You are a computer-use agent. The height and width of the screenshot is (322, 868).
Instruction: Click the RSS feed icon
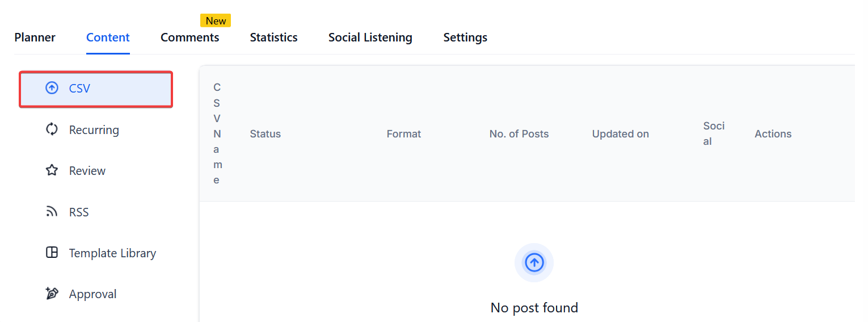(x=52, y=212)
